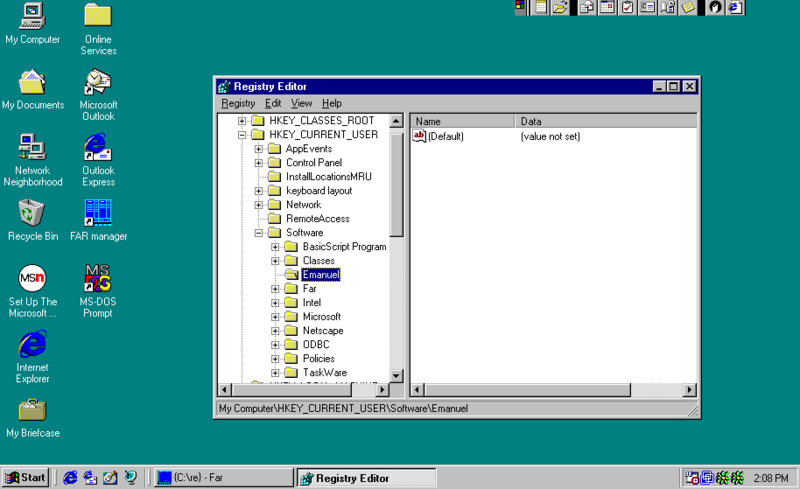Select the ODBC key
The width and height of the screenshot is (800, 489).
316,345
